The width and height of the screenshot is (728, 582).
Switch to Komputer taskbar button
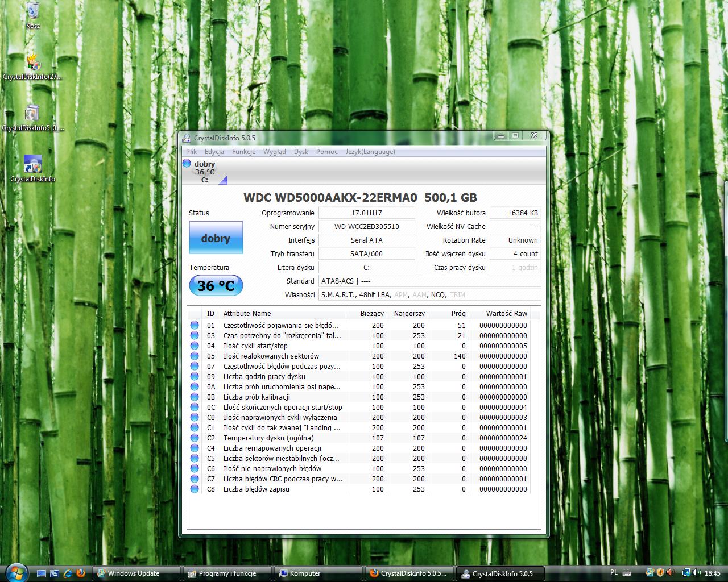pos(318,573)
